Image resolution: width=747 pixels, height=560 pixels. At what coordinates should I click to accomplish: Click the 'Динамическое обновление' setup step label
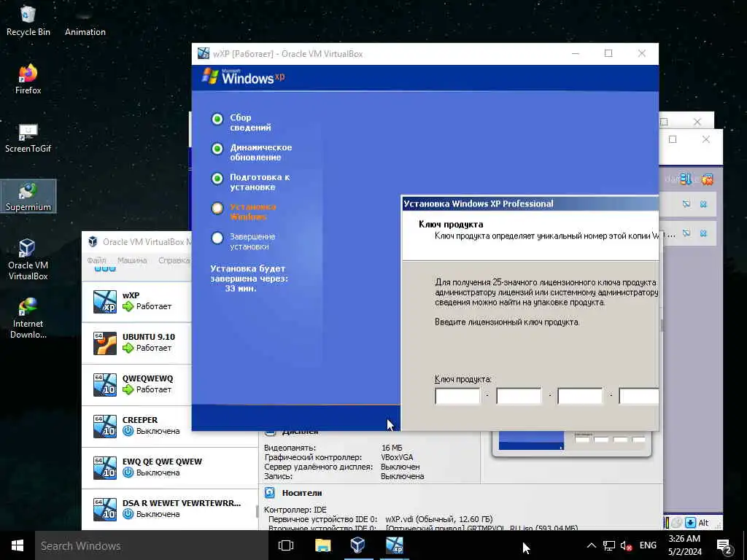click(x=261, y=152)
